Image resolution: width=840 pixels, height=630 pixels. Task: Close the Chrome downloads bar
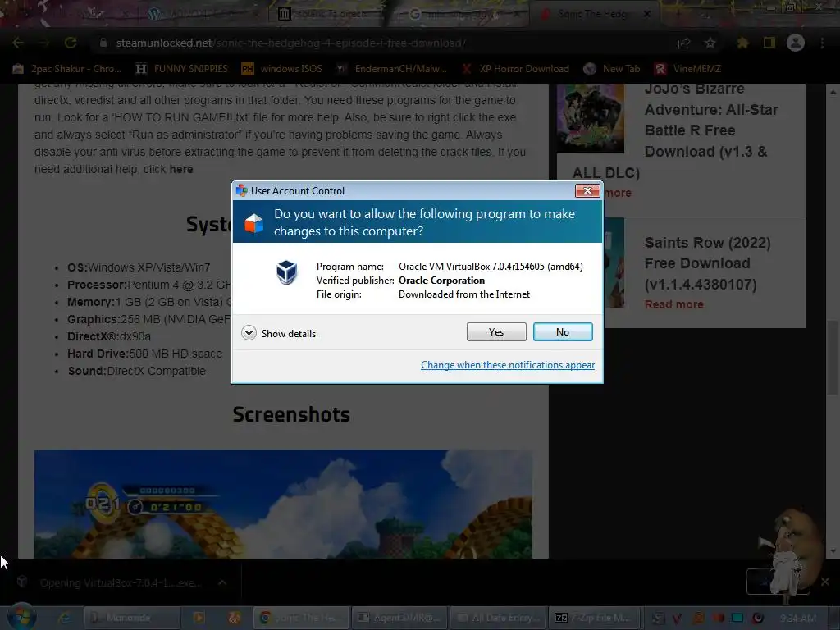825,582
